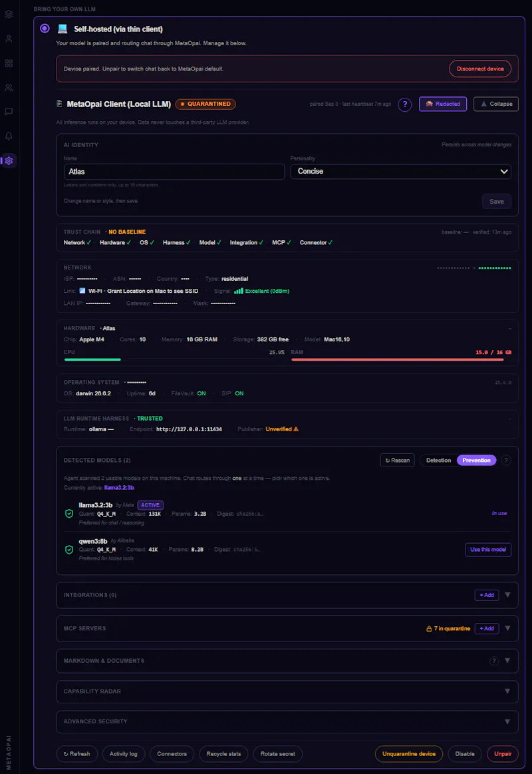Click the lock icon by 7 in quarantine
Viewport: 532px width, 774px height.
coord(429,629)
